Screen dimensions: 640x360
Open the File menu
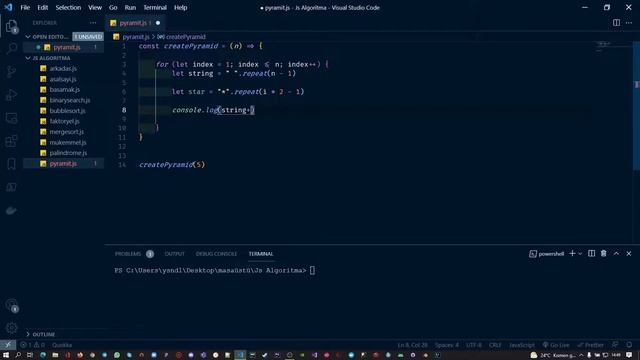(25, 7)
